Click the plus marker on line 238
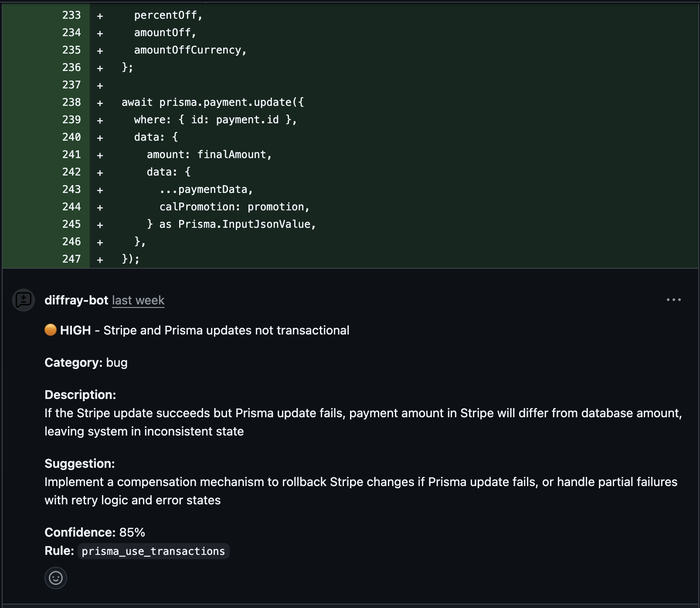 [100, 102]
